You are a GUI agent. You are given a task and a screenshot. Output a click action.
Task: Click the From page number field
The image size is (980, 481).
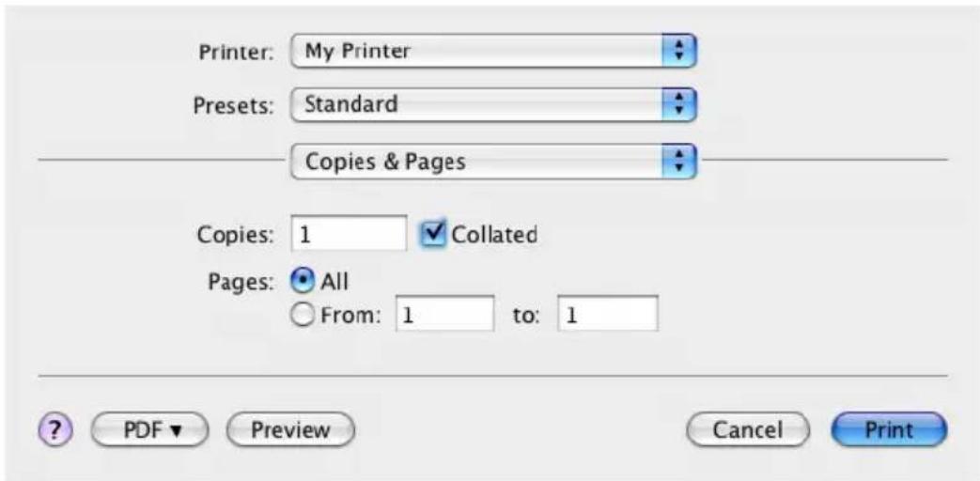coord(445,314)
